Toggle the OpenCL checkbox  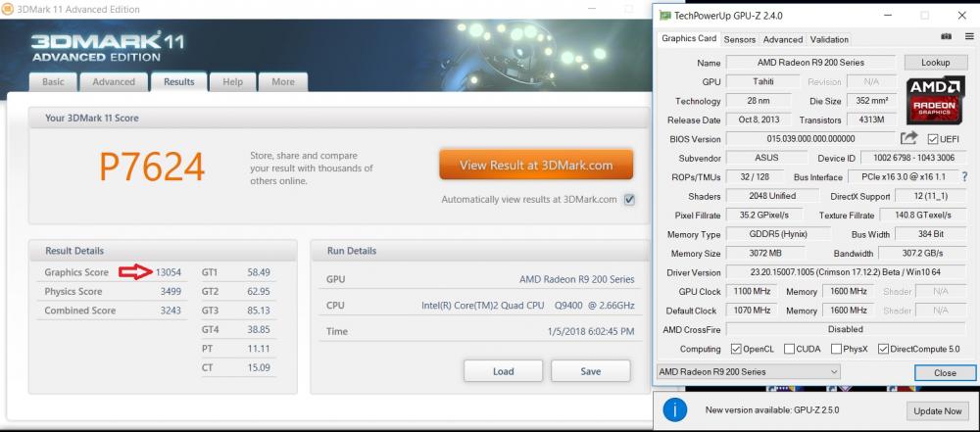point(736,349)
